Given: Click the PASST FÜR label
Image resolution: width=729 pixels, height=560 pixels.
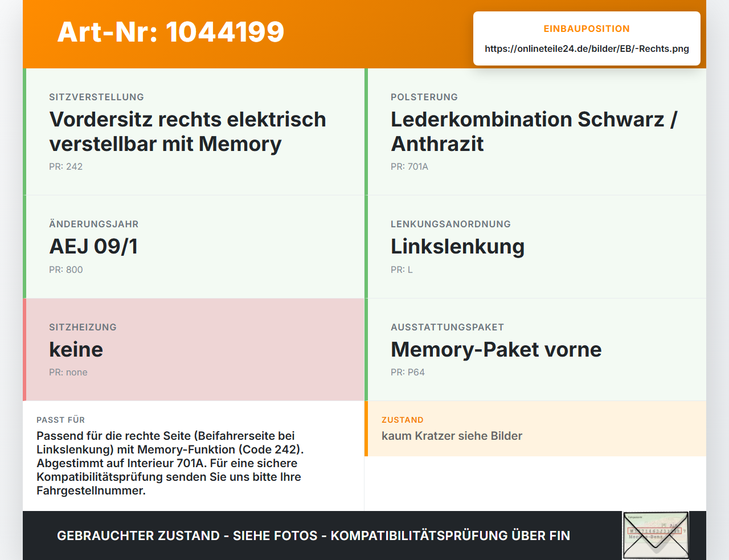Looking at the screenshot, I should [60, 420].
